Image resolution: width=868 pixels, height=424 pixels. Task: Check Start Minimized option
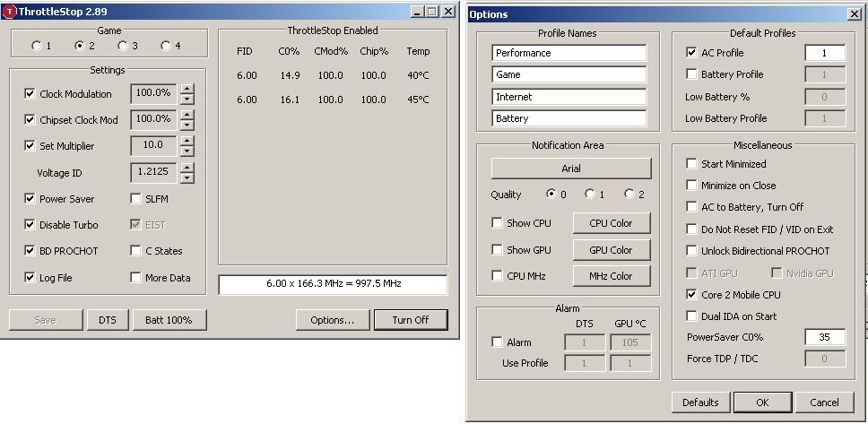(x=690, y=164)
